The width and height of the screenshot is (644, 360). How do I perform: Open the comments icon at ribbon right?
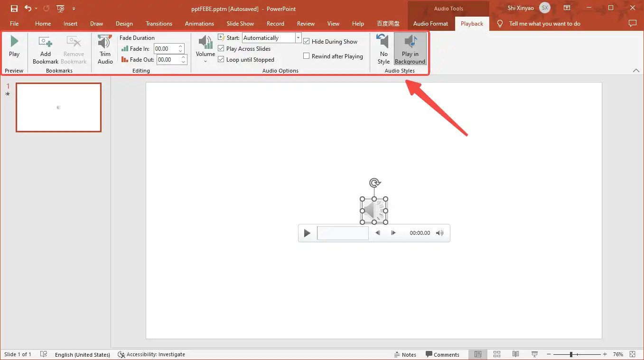click(x=632, y=24)
